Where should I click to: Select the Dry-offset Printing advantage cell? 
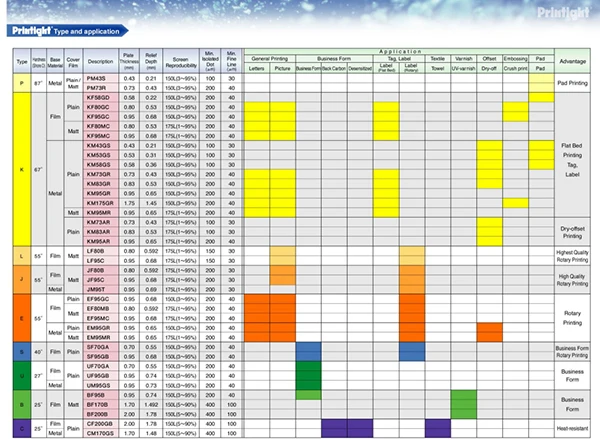click(572, 232)
